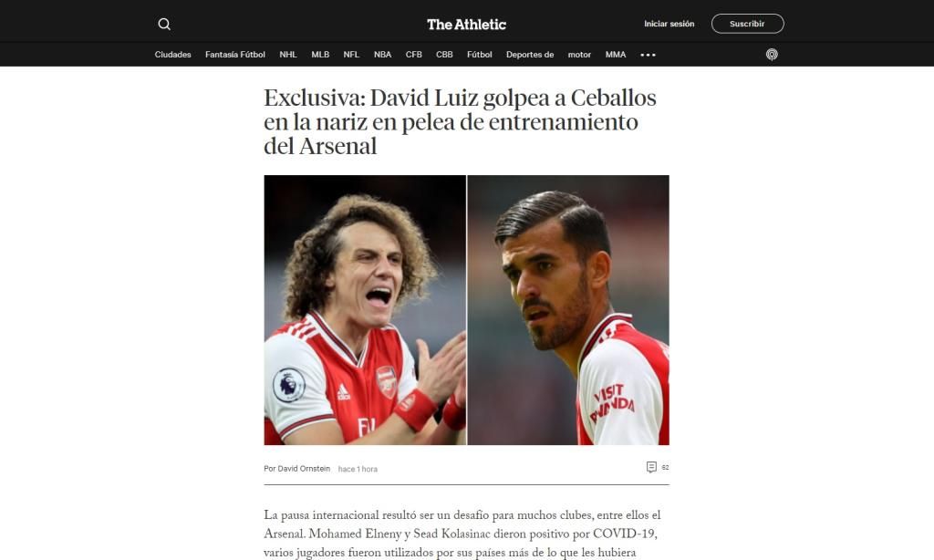Navigate to the NBA section
934x560 pixels.
(x=382, y=54)
